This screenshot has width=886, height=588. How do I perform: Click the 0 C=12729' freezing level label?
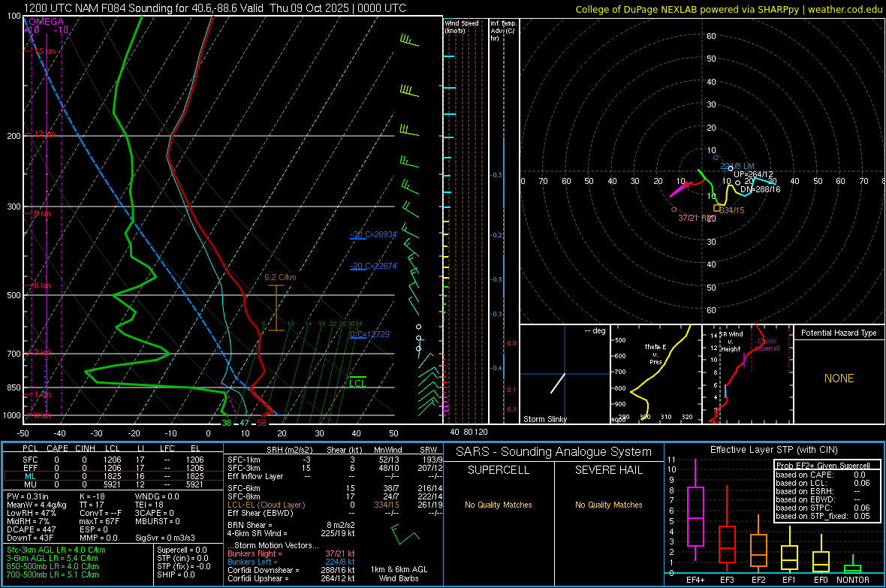point(370,334)
